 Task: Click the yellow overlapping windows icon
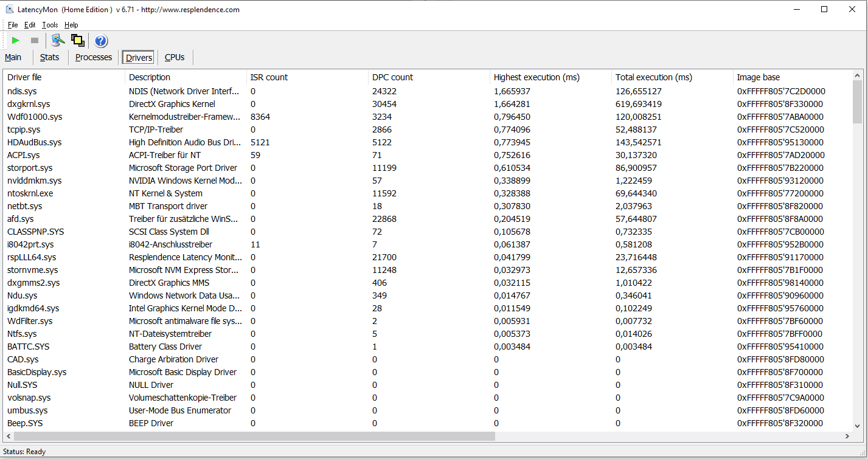(77, 41)
